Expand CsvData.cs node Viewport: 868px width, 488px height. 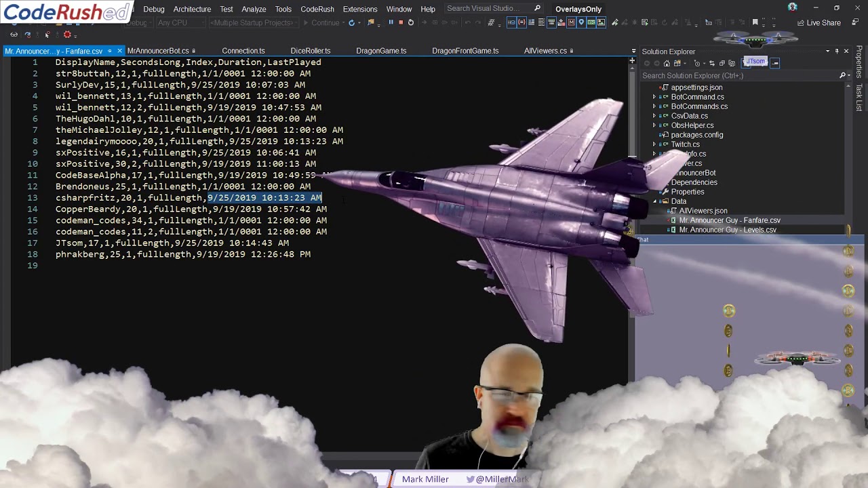654,116
